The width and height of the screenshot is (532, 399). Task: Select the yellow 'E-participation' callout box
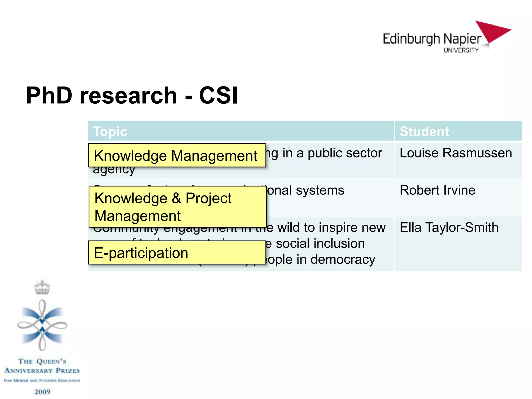177,252
